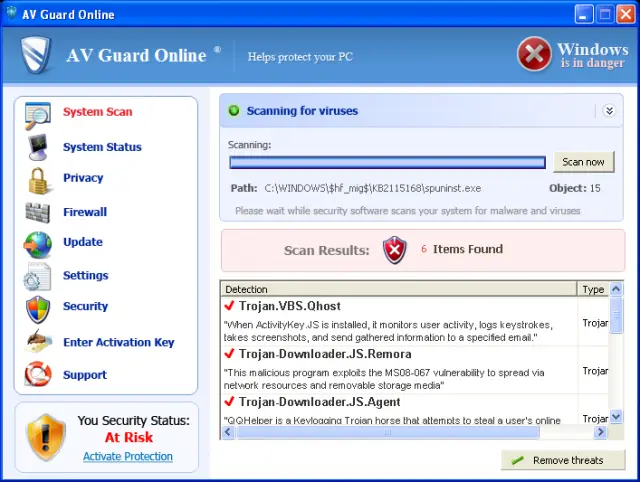The width and height of the screenshot is (640, 482).
Task: Click the 'Windows is in danger' text
Action: 593,55
